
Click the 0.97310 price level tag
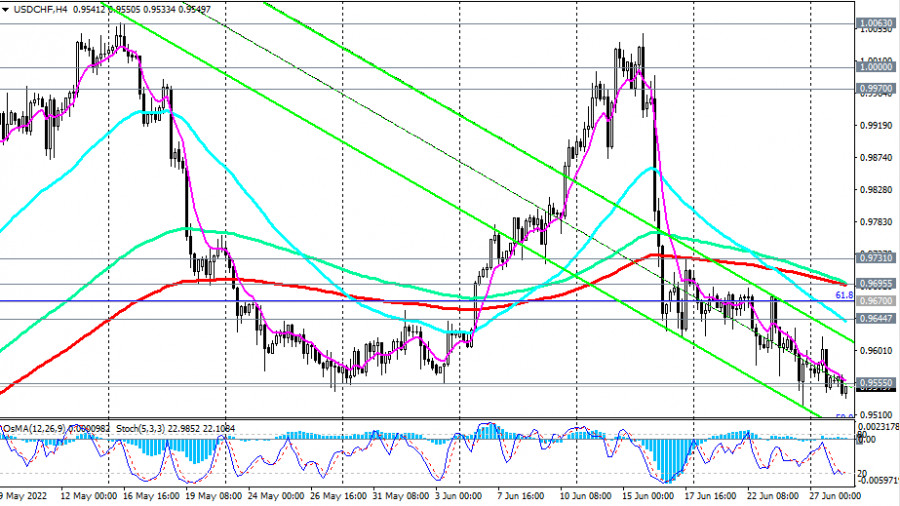[874, 257]
